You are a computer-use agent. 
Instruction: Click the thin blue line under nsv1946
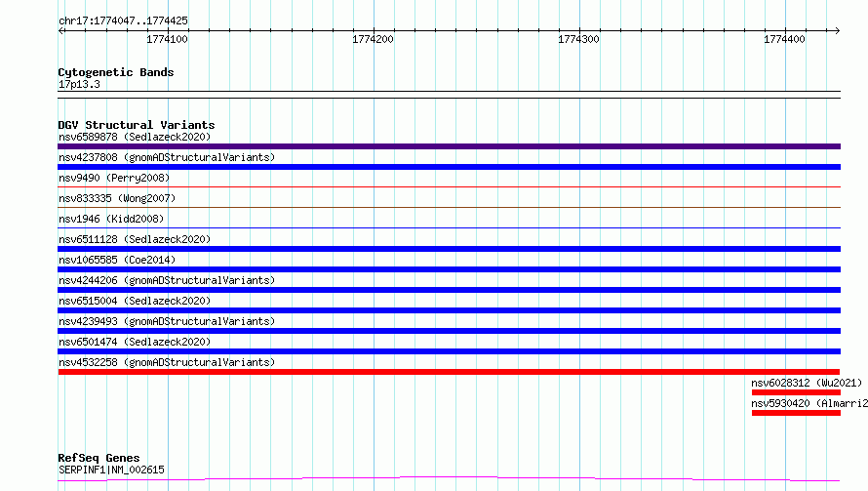[x=449, y=227]
